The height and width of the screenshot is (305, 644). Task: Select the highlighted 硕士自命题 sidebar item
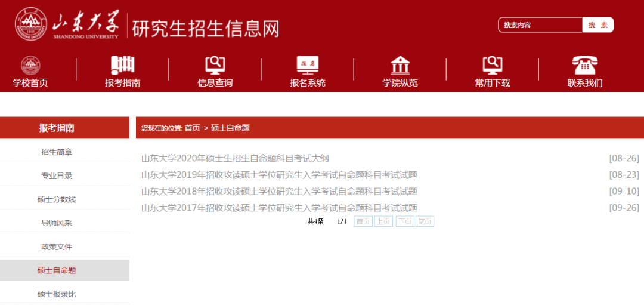[x=64, y=270]
